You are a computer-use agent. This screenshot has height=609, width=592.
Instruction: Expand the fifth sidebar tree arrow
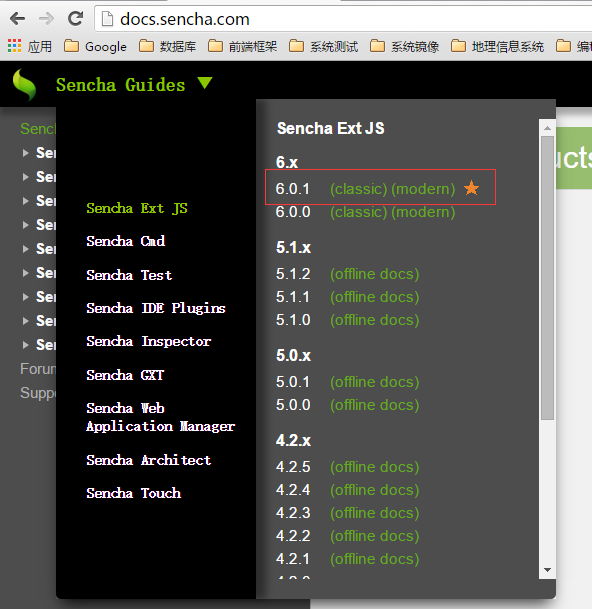[x=26, y=249]
